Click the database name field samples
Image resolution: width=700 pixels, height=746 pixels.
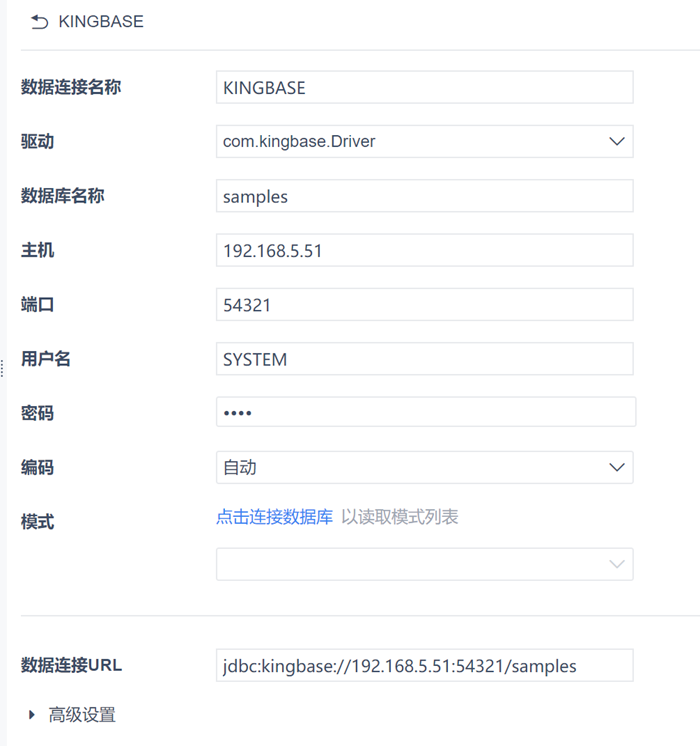[424, 196]
